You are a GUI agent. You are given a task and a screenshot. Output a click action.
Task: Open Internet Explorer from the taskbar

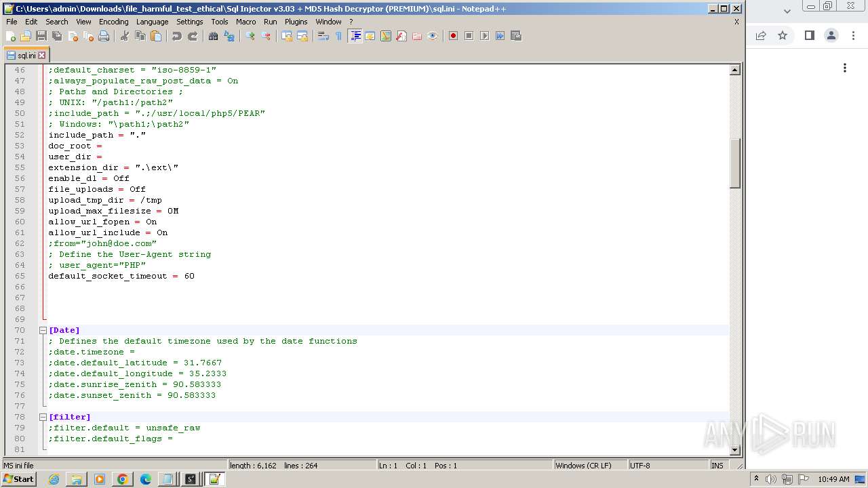[54, 479]
